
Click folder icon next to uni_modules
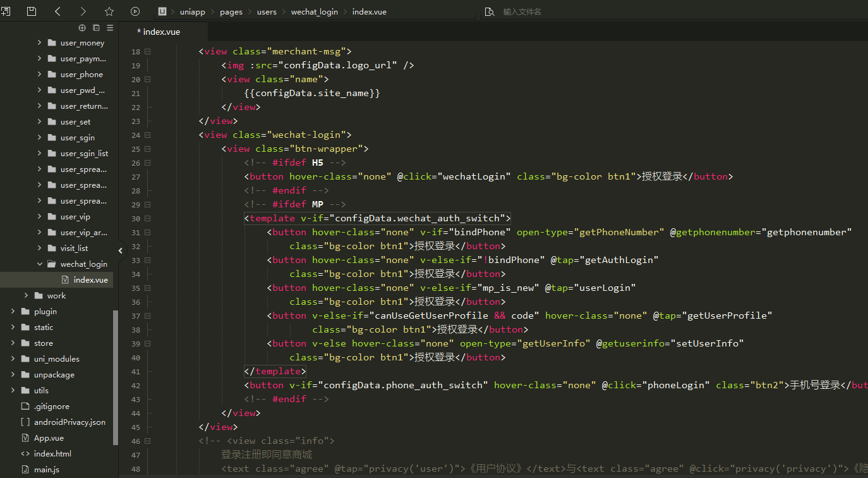25,358
